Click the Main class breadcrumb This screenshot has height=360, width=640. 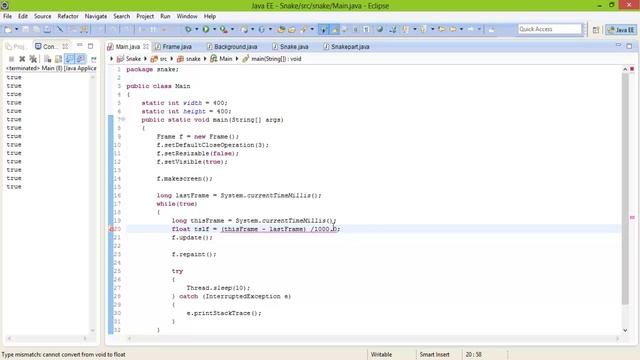(221, 59)
